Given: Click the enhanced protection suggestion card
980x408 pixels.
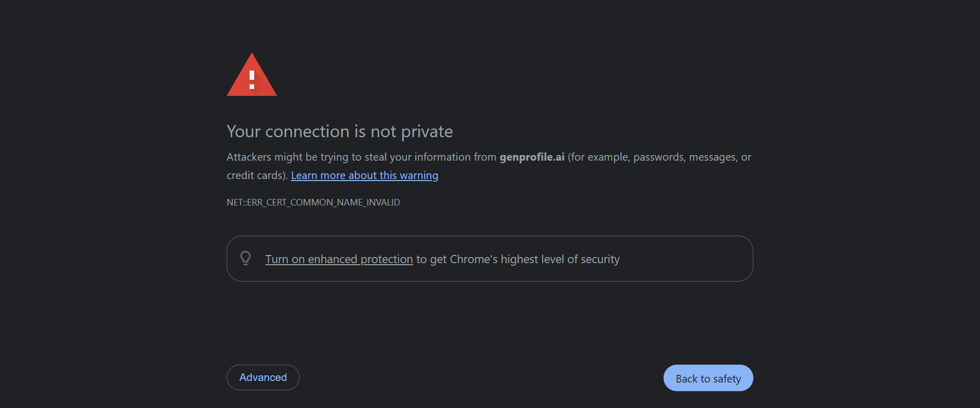Looking at the screenshot, I should click(x=489, y=258).
